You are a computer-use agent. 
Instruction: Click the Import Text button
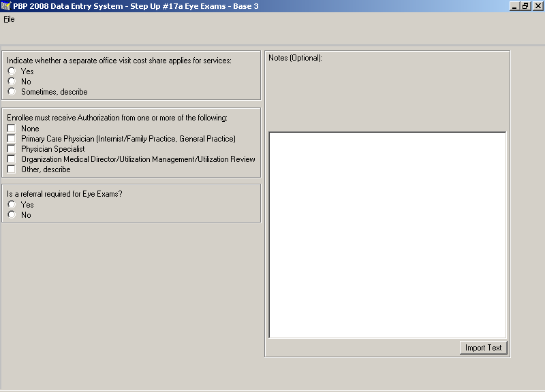tap(484, 348)
